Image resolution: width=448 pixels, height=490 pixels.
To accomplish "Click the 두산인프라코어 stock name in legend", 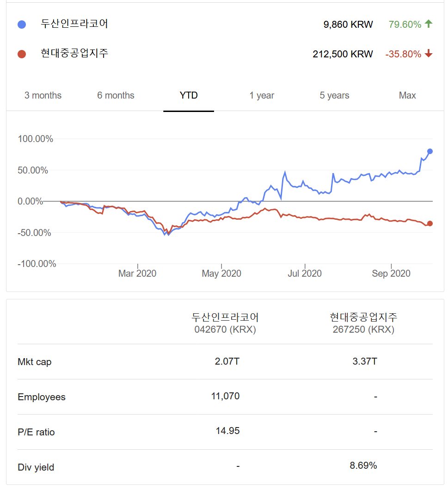I will 74,24.
